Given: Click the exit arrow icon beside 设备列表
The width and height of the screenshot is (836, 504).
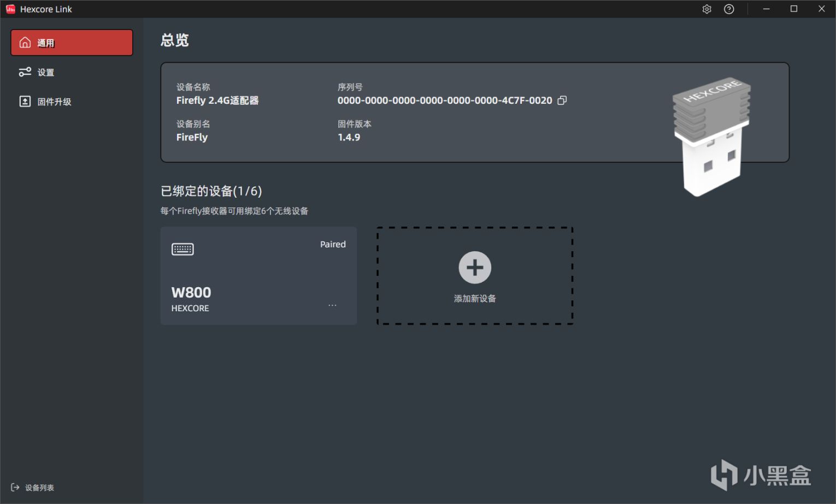Looking at the screenshot, I should click(x=15, y=488).
